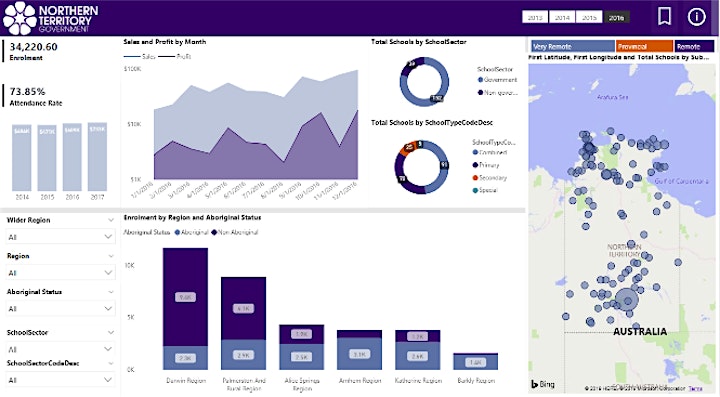
Task: Open the SchoolSector dropdown box
Action: point(60,349)
